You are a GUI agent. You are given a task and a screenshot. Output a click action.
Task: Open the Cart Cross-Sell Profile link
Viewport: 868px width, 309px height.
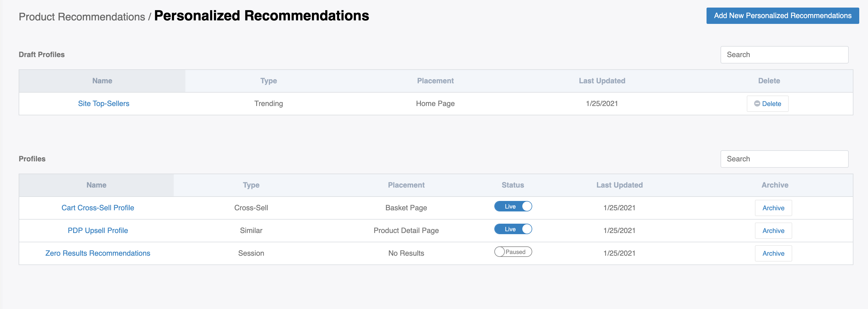pos(98,208)
